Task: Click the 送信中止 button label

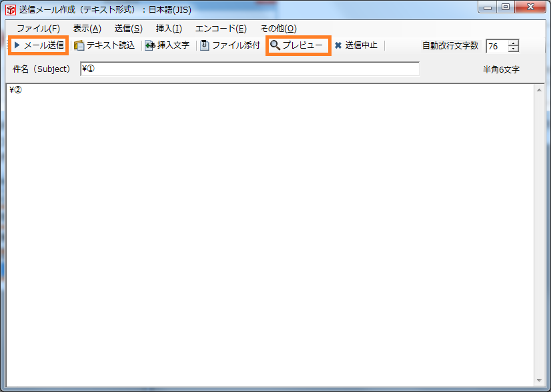Action: [362, 45]
